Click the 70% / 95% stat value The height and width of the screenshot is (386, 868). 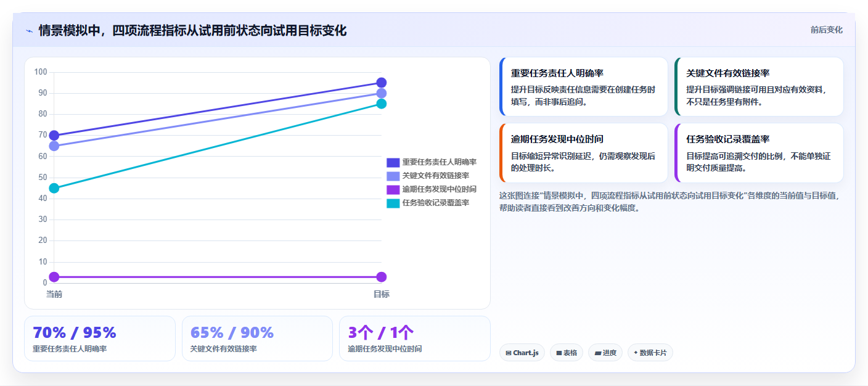pyautogui.click(x=75, y=333)
